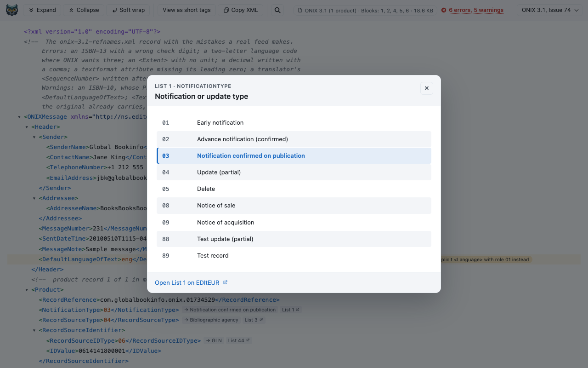Open List 3 badge beside RecordSourceType

[x=254, y=320]
